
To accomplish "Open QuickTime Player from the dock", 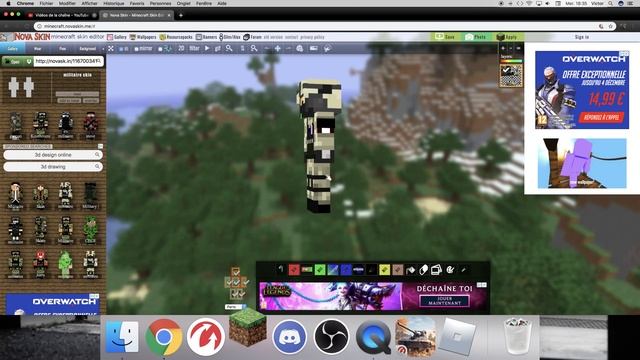I will click(x=373, y=337).
